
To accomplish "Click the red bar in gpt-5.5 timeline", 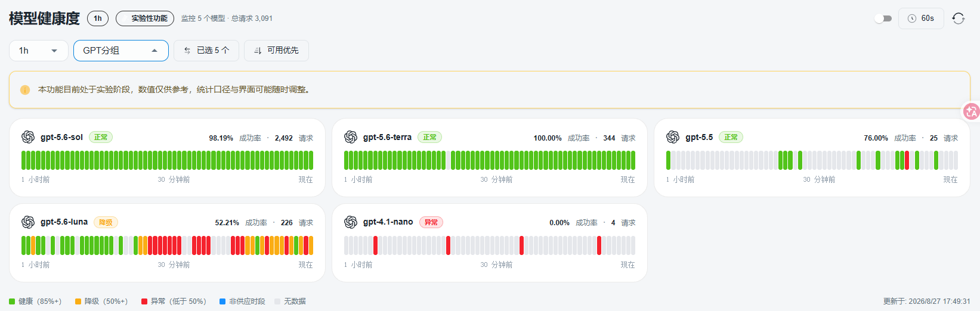I will coord(907,160).
